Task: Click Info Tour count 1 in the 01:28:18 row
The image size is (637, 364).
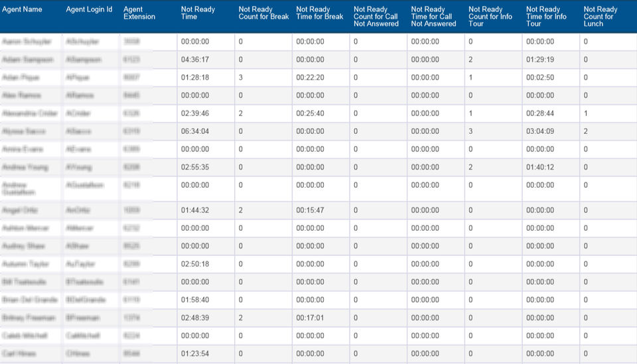Action: [x=470, y=78]
